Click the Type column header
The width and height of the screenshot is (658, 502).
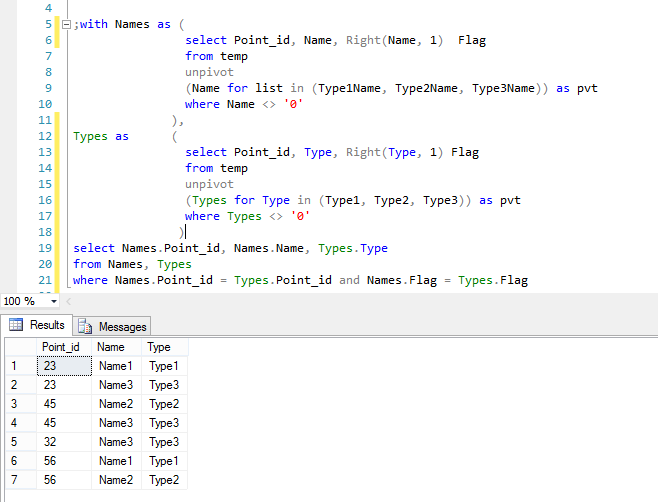[x=159, y=347]
